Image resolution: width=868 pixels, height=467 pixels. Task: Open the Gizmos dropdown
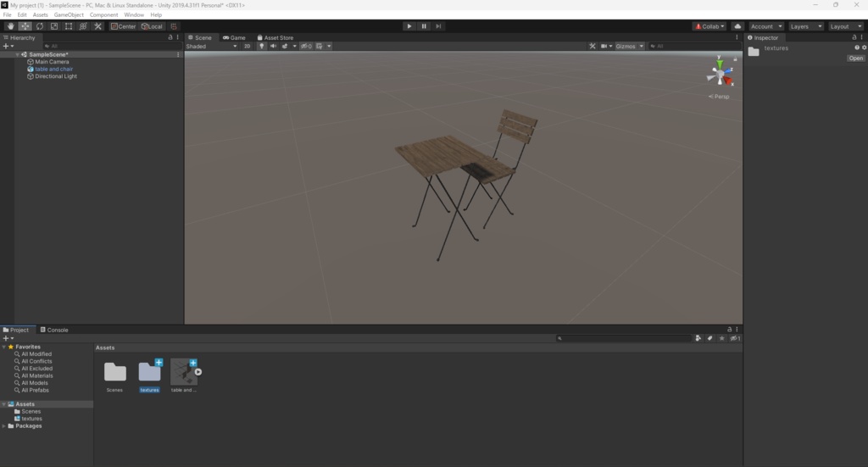[x=630, y=46]
